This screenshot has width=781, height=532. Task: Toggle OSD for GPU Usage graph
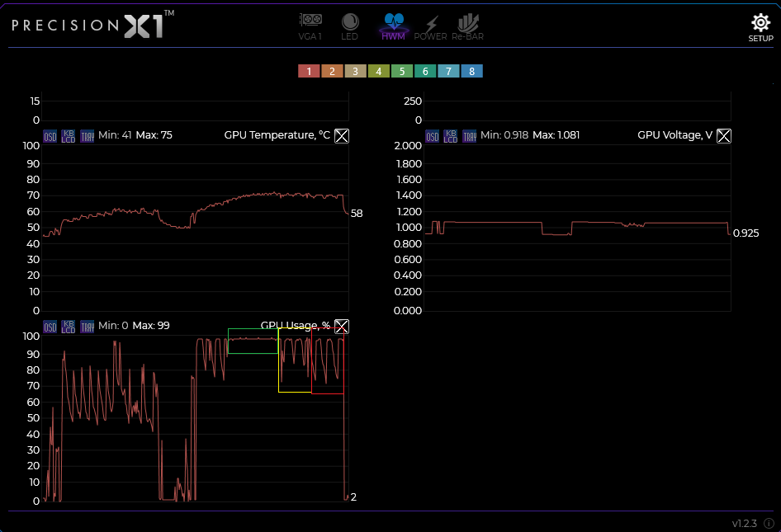tap(50, 327)
